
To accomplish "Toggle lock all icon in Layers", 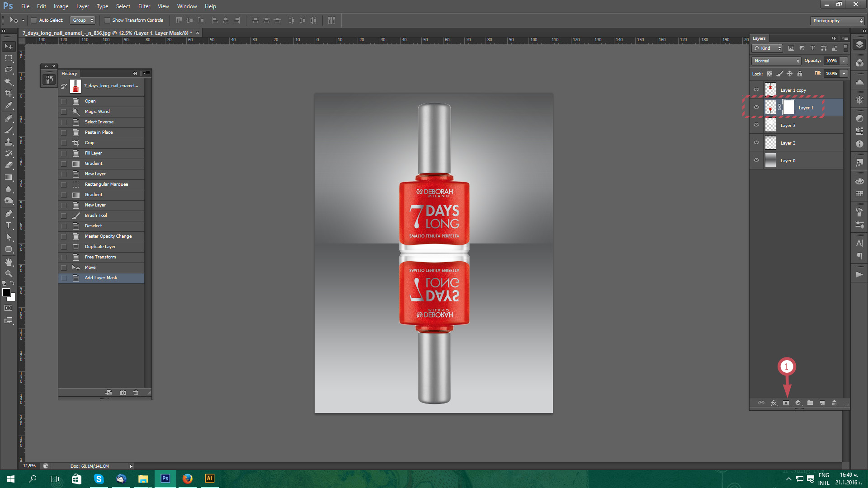I will pos(800,74).
